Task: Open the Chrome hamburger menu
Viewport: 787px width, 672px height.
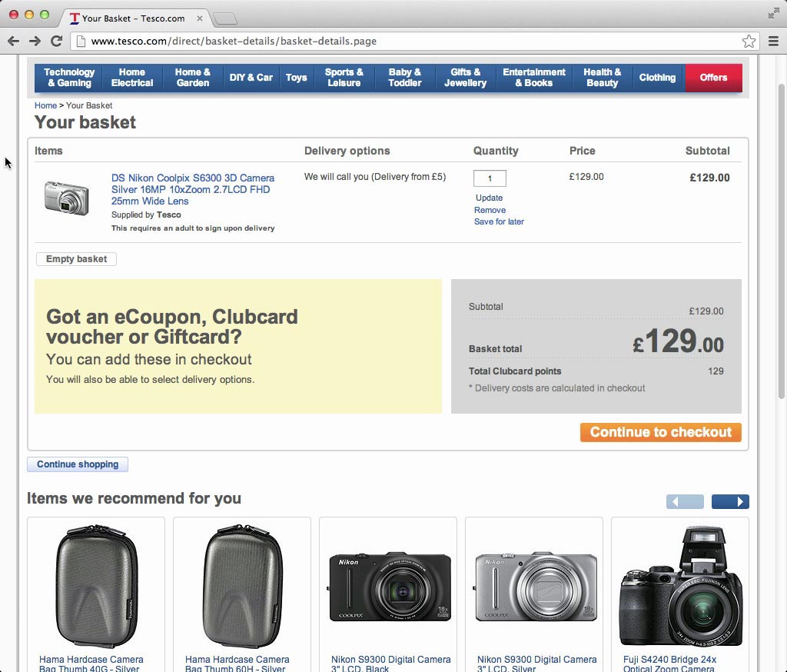Action: pos(773,42)
